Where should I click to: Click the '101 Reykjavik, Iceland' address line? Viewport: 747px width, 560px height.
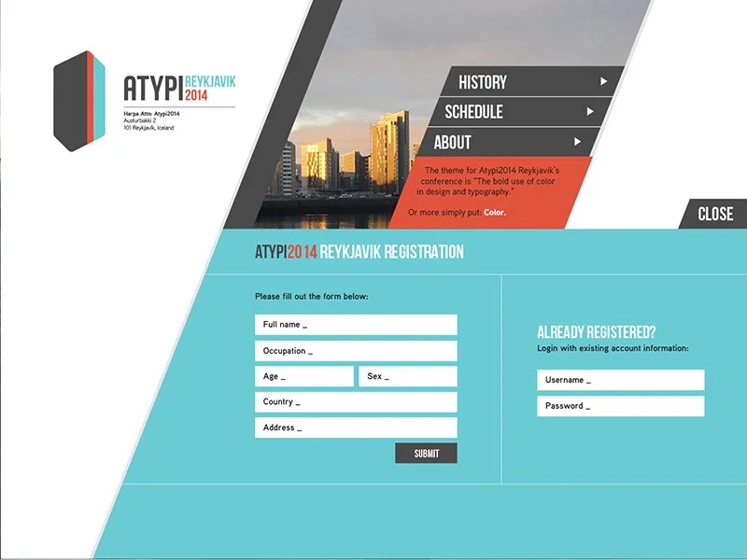click(148, 128)
